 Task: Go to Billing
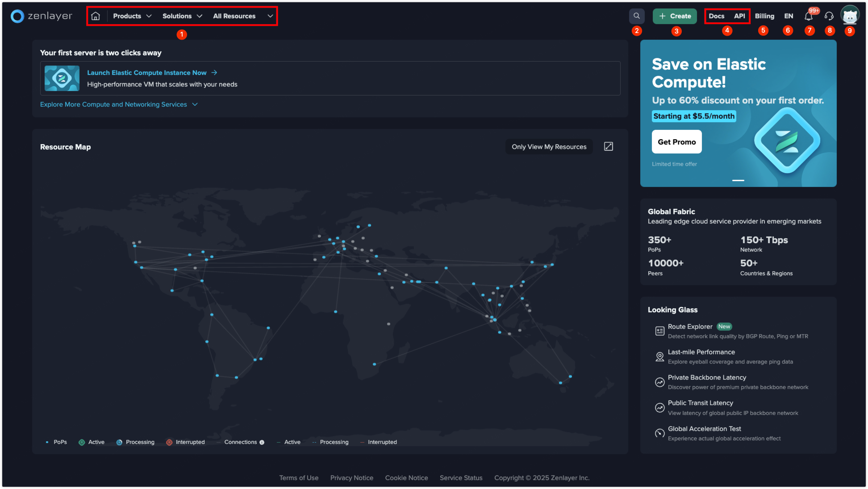pos(764,16)
